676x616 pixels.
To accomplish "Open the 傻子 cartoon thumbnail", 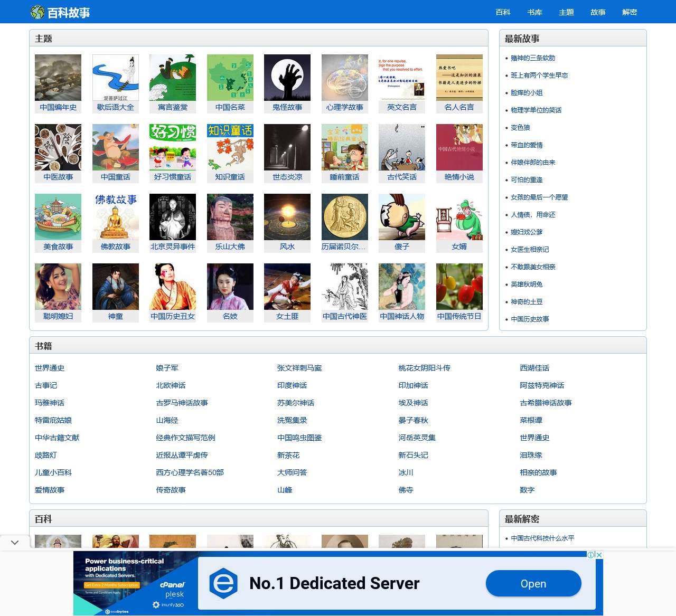I will (x=402, y=217).
